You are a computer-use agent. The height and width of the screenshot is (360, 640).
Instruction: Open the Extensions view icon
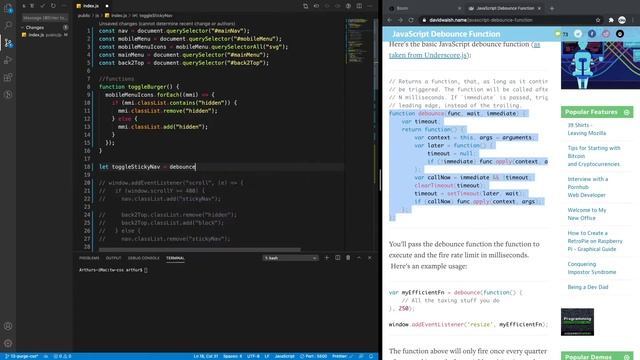pos(8,77)
